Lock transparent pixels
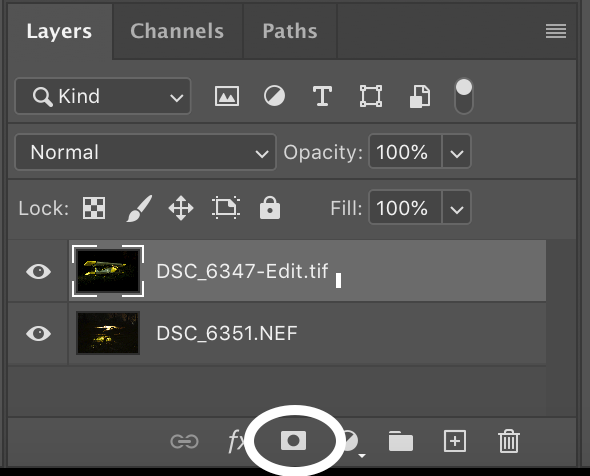The height and width of the screenshot is (476, 590). click(x=94, y=208)
